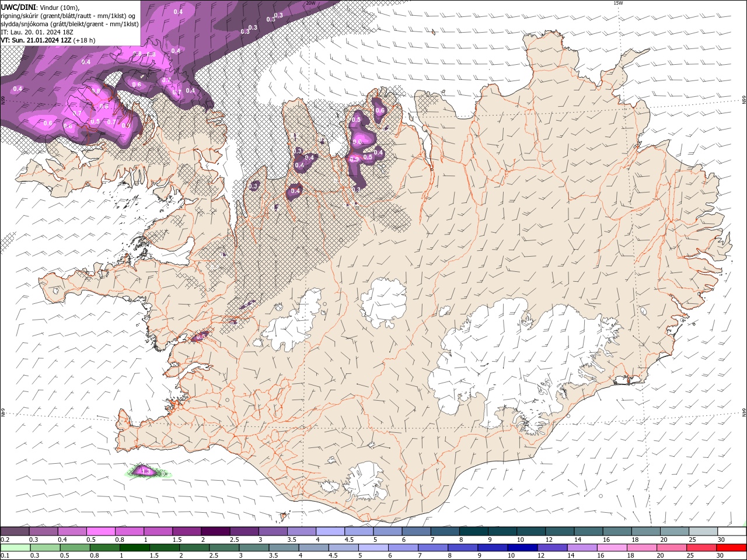The image size is (747, 560).
Task: Click the 'IT: Lau. 20. 01. 2024 18Z' line
Action: point(37,33)
